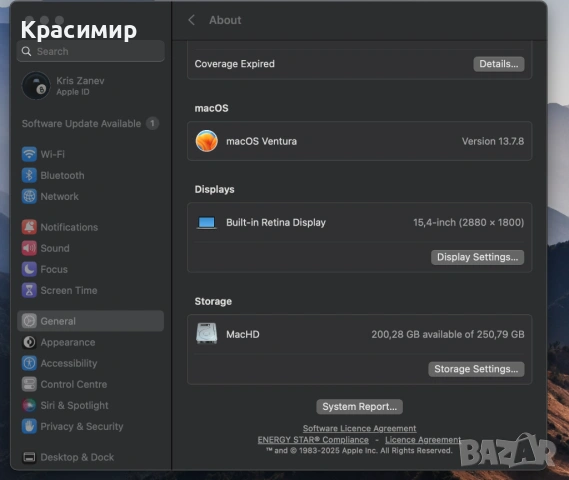Select Desktop & Dock icon
The image size is (569, 480).
click(29, 457)
